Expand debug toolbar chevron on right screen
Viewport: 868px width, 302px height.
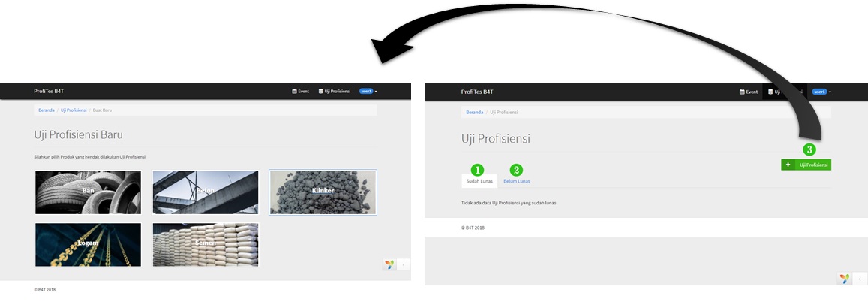pos(860,279)
